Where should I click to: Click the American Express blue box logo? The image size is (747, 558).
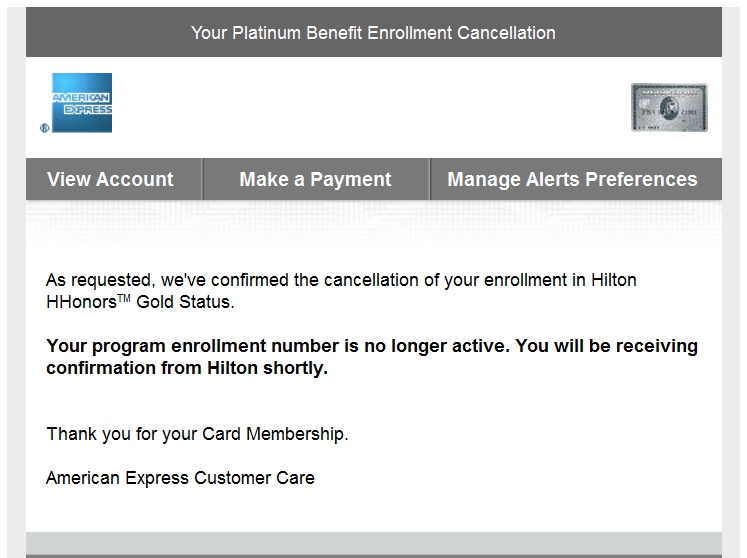(x=82, y=103)
